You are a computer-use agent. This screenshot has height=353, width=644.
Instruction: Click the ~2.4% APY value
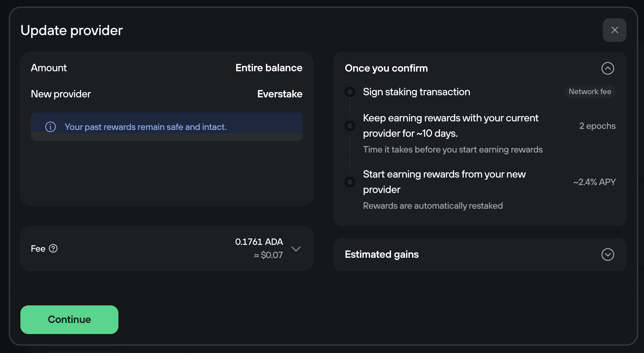(x=594, y=182)
